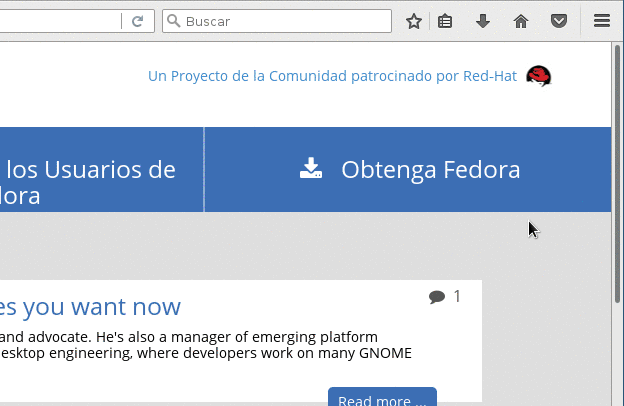Image resolution: width=624 pixels, height=406 pixels.
Task: Save the page to Pocket
Action: pos(560,21)
